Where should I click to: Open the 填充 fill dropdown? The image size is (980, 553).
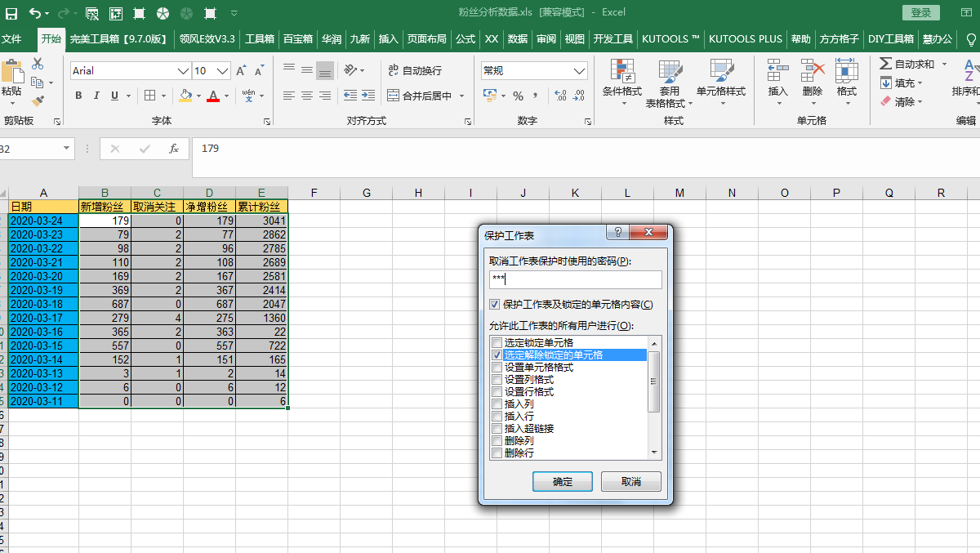tap(920, 83)
